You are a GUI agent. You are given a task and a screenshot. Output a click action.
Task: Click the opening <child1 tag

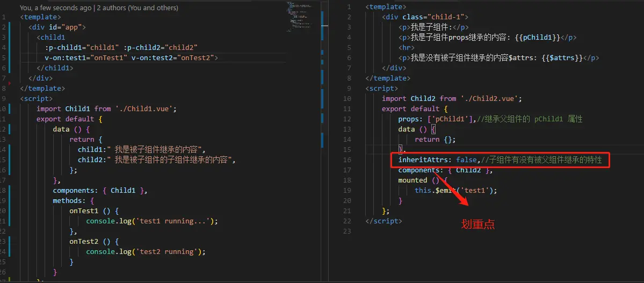pos(51,38)
